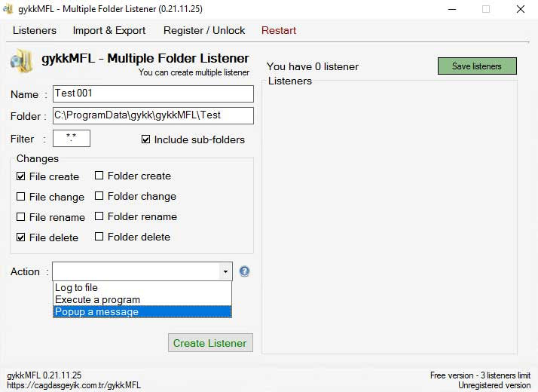Toggle Include sub-folders checkbox

click(x=146, y=139)
